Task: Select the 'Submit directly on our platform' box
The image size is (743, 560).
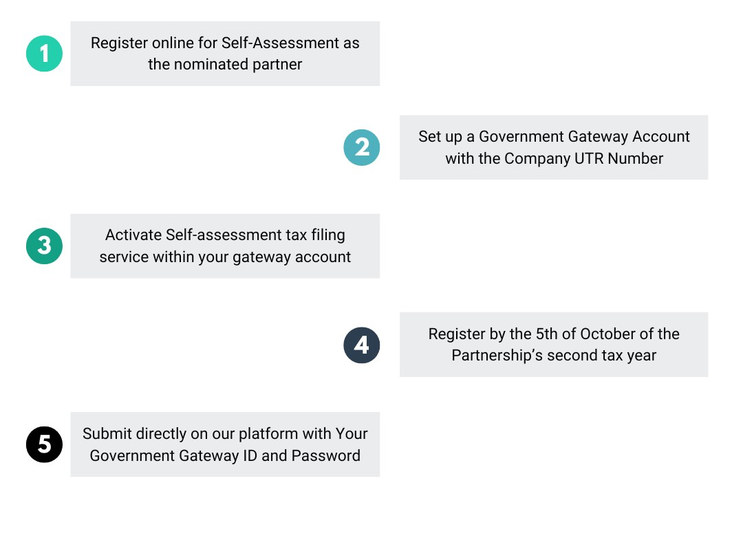Action: coord(225,444)
